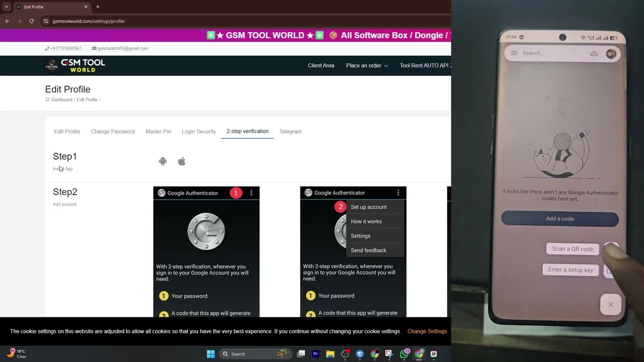Close the Edit Profile browser tab
Viewport: 644px width, 362px height.
(x=86, y=7)
